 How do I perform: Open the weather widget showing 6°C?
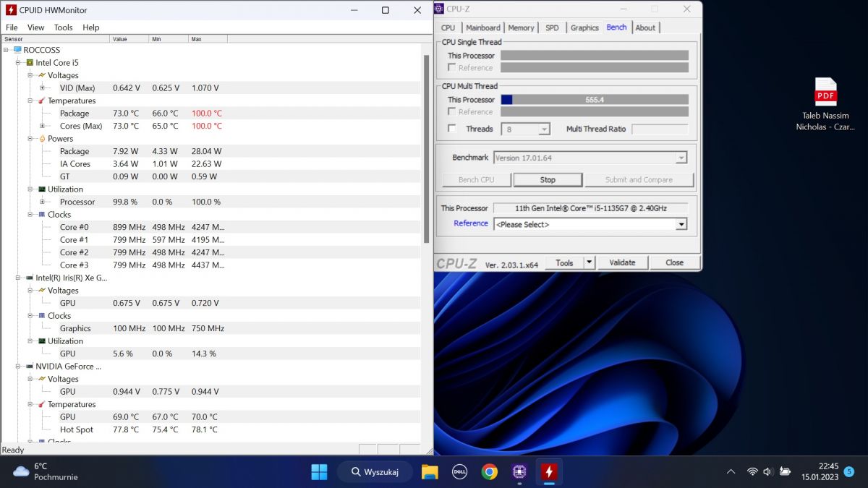45,471
